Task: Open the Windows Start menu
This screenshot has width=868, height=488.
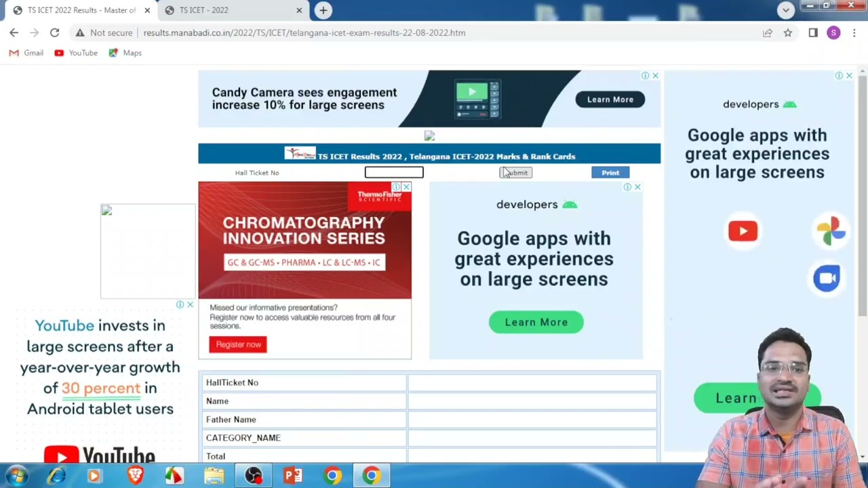Action: [16, 476]
